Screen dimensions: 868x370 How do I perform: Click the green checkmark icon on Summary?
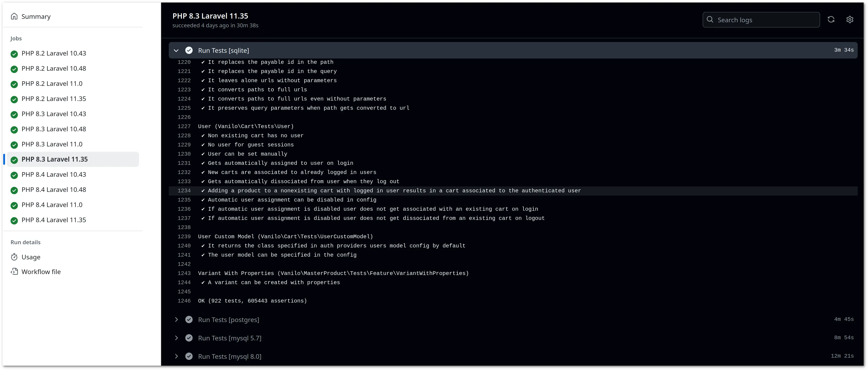(x=14, y=16)
